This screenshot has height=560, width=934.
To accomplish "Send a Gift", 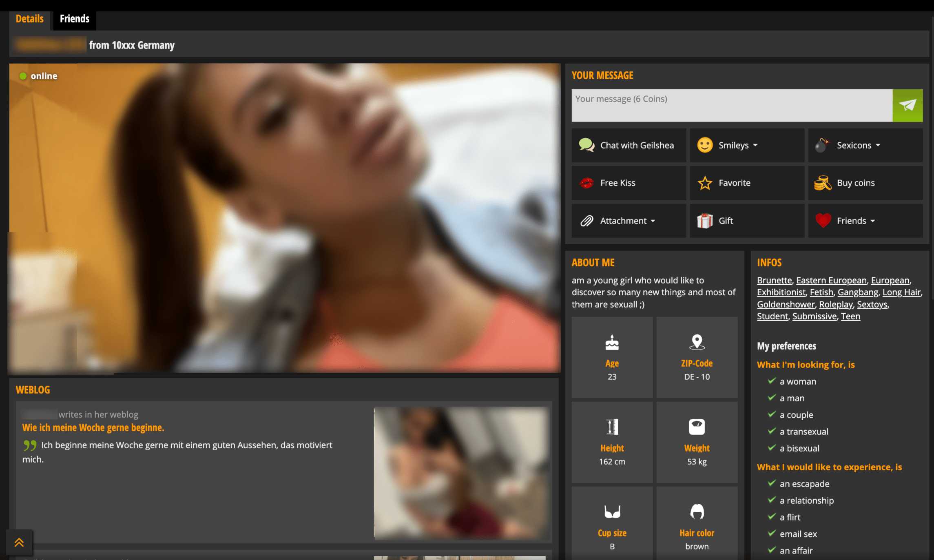I will tap(747, 221).
